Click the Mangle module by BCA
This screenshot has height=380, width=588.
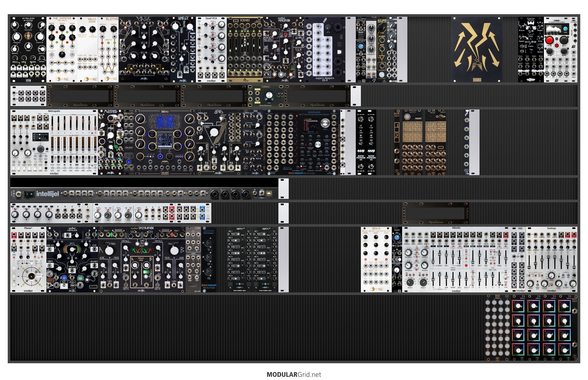point(361,49)
